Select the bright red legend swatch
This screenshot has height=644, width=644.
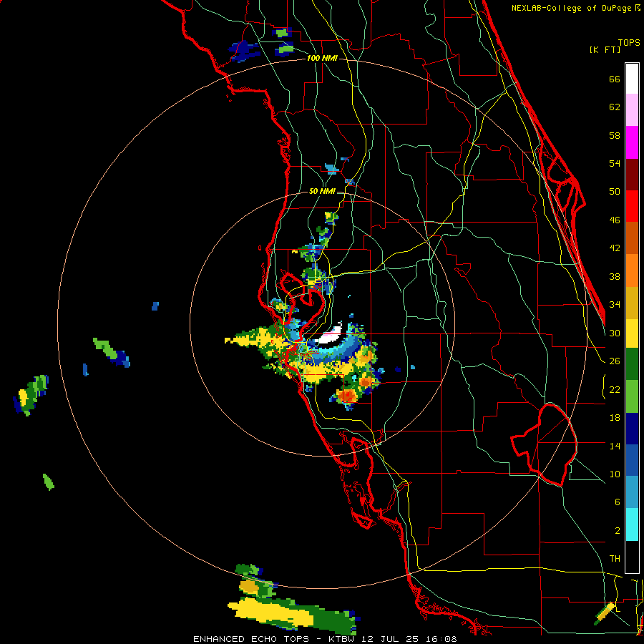point(632,206)
